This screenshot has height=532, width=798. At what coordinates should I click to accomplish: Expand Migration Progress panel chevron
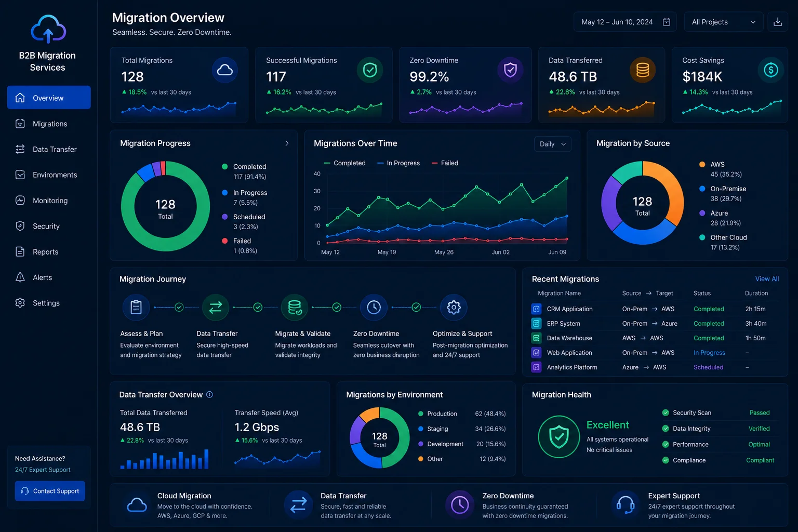[287, 143]
